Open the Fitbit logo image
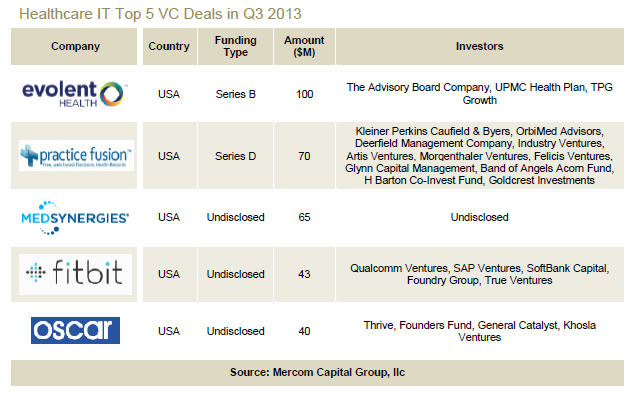 click(x=75, y=274)
